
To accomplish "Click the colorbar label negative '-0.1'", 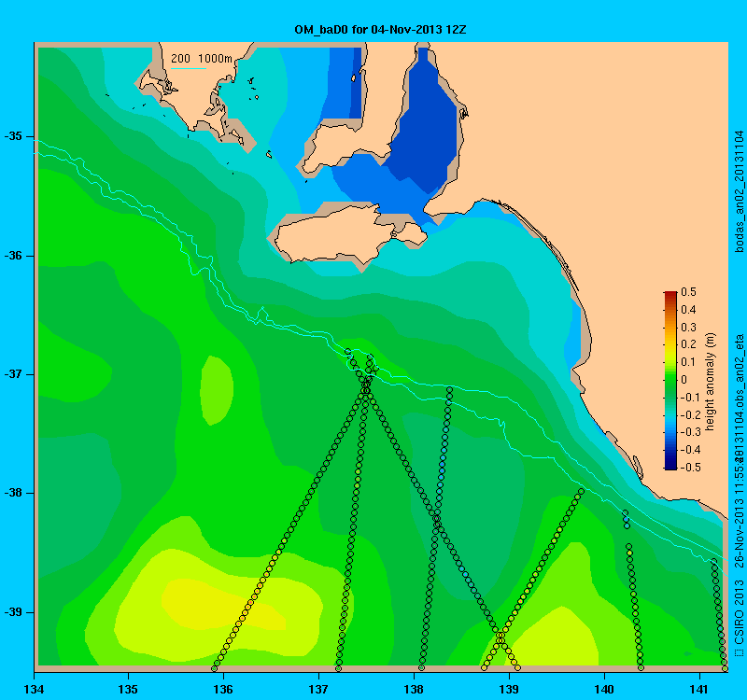I will tap(689, 398).
